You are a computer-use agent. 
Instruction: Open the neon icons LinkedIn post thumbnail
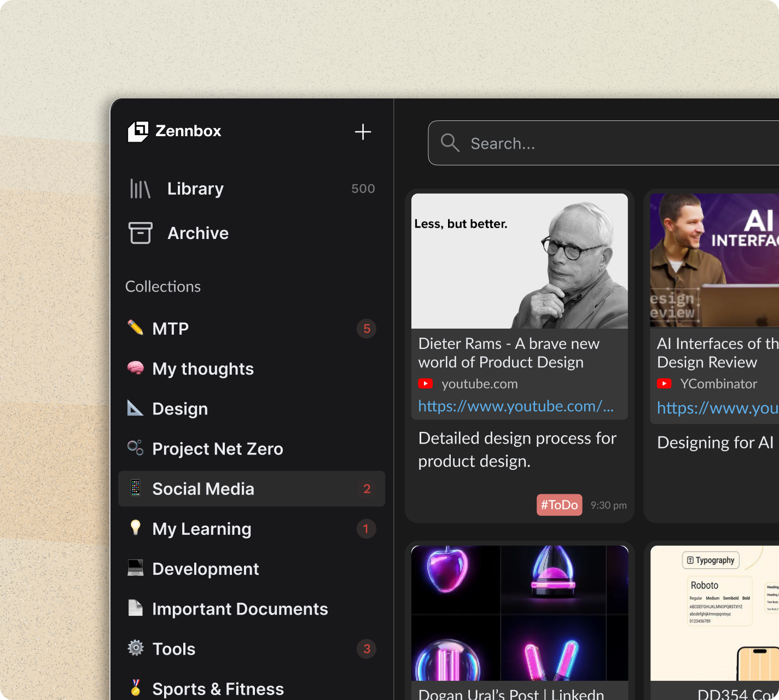coord(519,613)
